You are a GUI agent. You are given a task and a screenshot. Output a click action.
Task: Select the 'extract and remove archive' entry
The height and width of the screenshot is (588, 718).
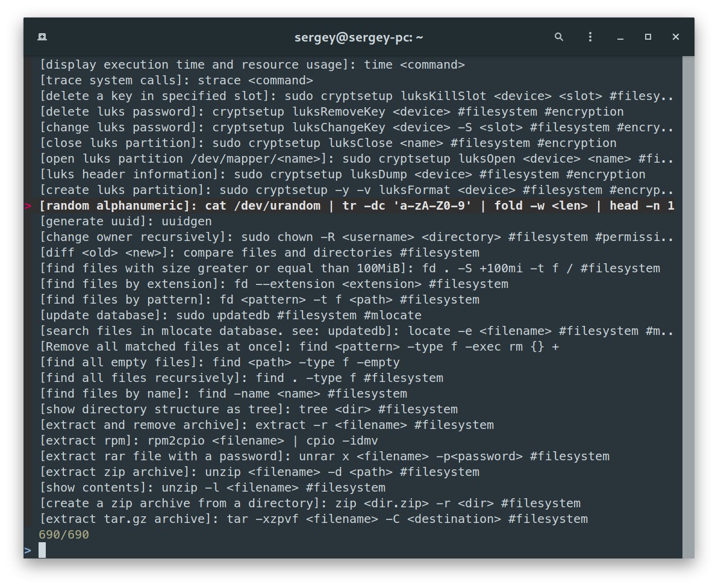pyautogui.click(x=267, y=425)
